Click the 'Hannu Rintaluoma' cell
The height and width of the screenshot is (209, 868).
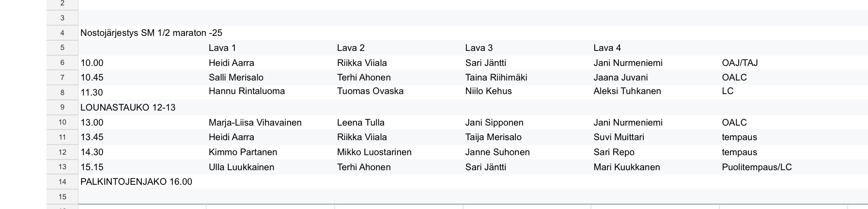[247, 91]
